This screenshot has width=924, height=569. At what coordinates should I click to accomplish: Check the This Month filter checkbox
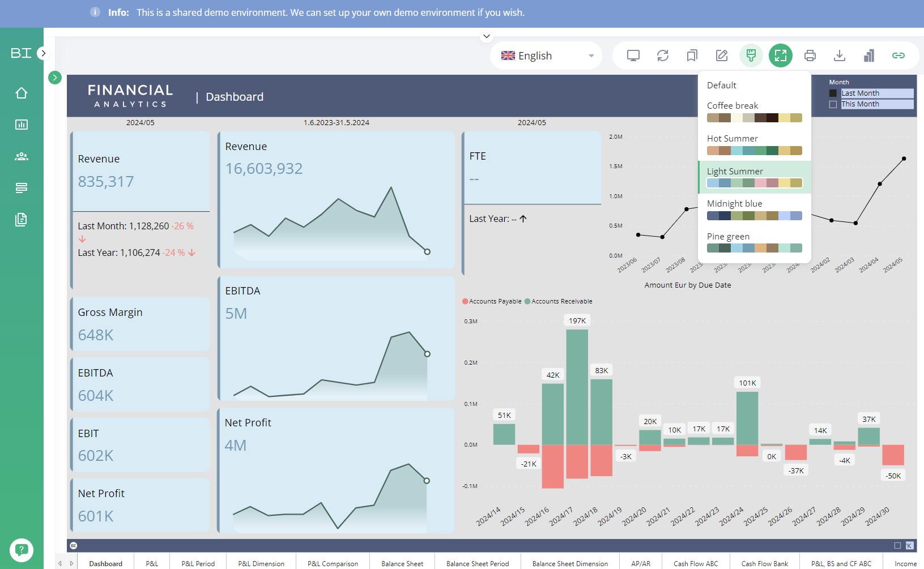[x=833, y=104]
